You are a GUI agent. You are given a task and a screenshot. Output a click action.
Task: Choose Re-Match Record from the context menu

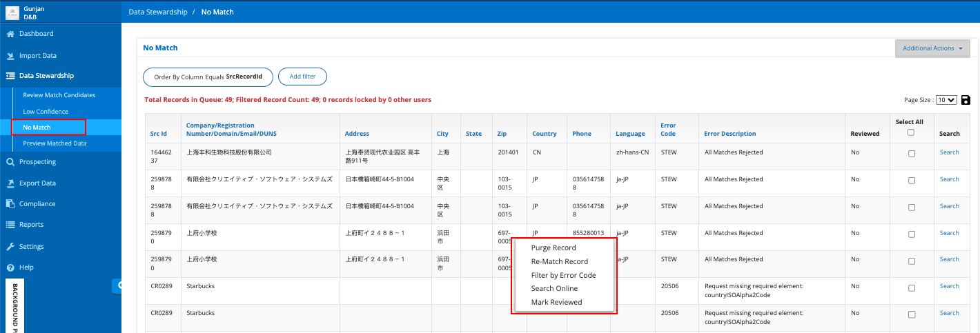click(560, 261)
